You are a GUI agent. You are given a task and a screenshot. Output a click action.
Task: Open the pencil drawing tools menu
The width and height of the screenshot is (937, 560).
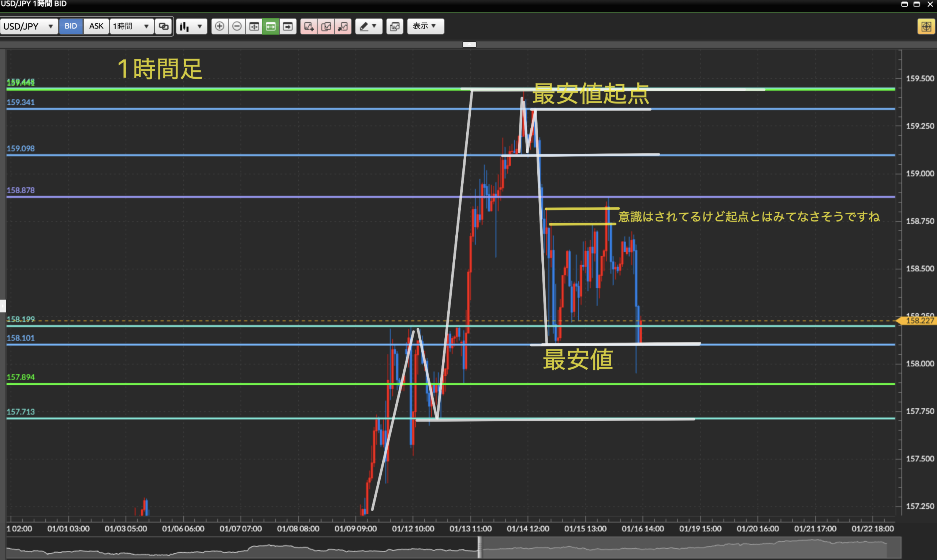coord(368,26)
